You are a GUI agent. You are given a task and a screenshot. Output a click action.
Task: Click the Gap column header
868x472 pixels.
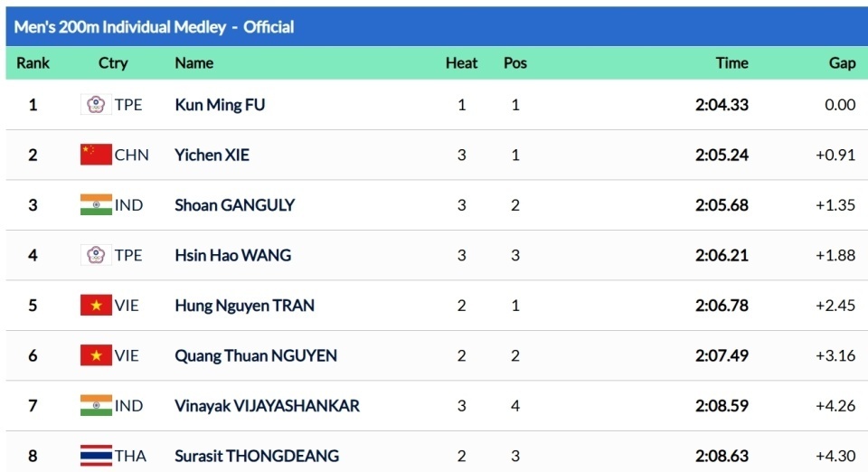coord(842,63)
